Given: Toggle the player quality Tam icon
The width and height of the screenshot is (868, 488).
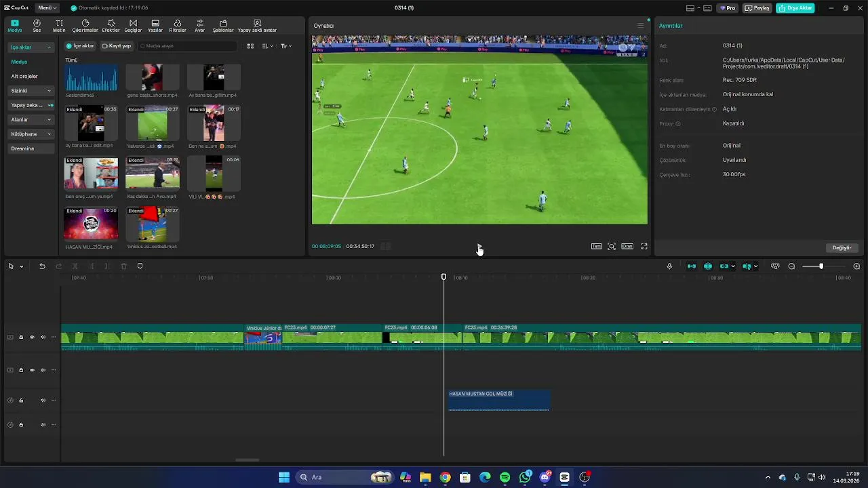Looking at the screenshot, I should (597, 247).
